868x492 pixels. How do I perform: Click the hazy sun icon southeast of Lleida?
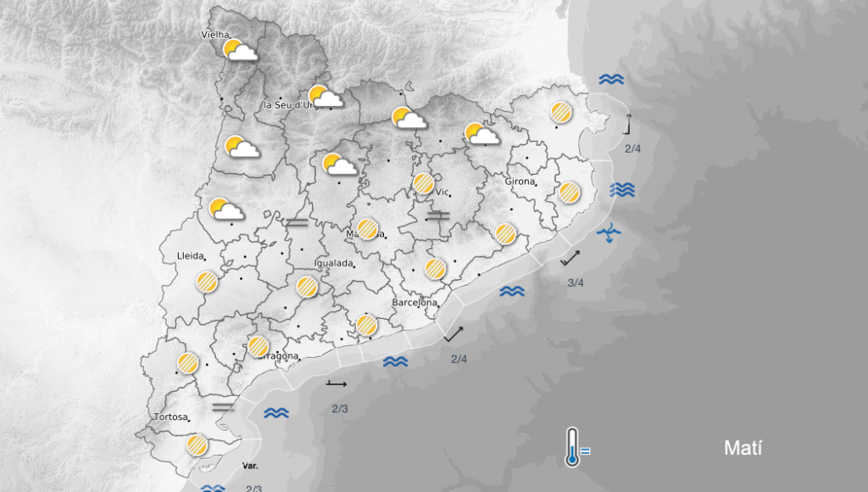tap(207, 282)
